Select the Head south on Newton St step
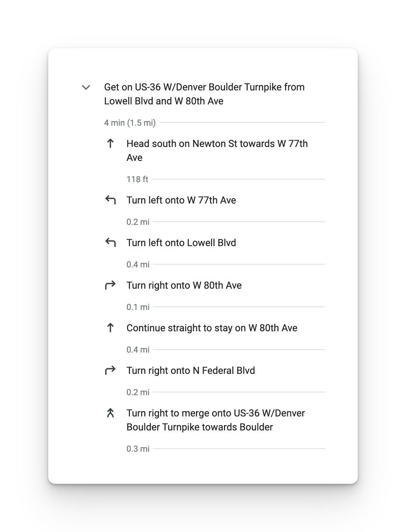 tap(217, 150)
